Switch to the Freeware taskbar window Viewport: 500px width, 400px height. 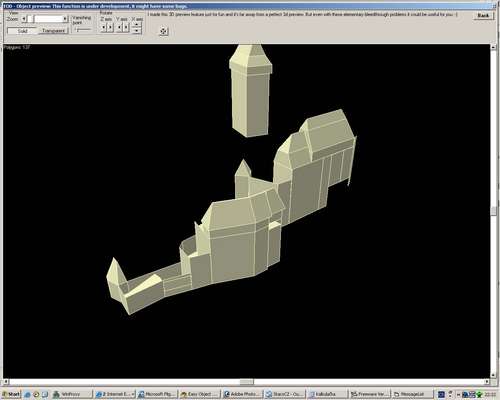(x=370, y=394)
